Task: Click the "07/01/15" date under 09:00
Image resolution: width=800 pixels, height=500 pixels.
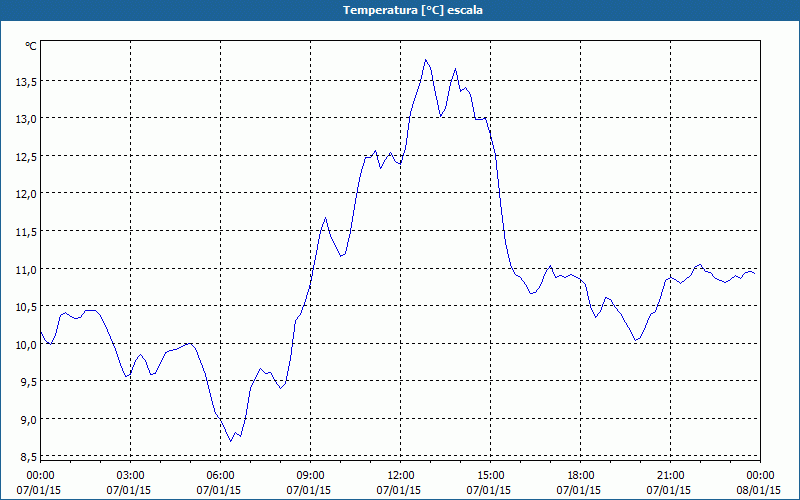Action: (x=309, y=490)
